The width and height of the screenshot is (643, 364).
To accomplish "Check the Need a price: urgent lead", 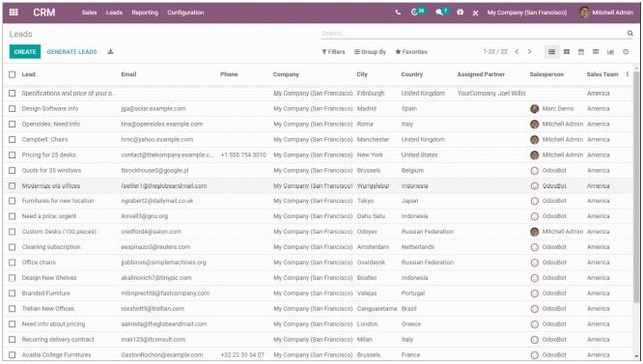I will (13, 216).
